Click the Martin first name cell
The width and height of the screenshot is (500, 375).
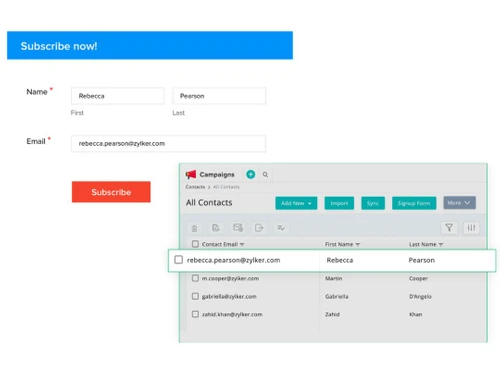click(334, 278)
